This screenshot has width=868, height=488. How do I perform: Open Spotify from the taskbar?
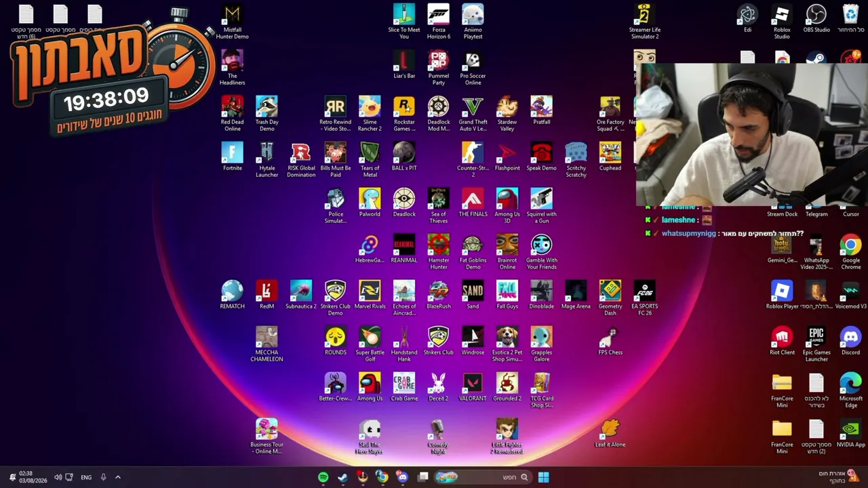(x=323, y=477)
